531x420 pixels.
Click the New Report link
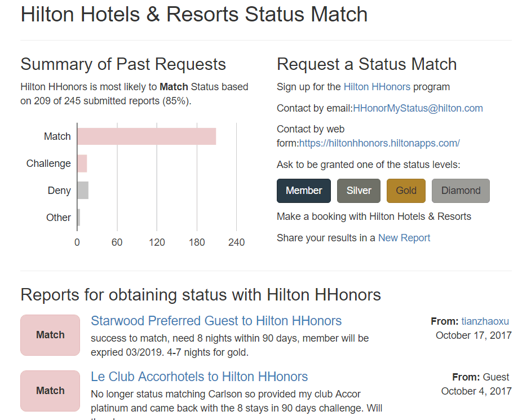(404, 238)
